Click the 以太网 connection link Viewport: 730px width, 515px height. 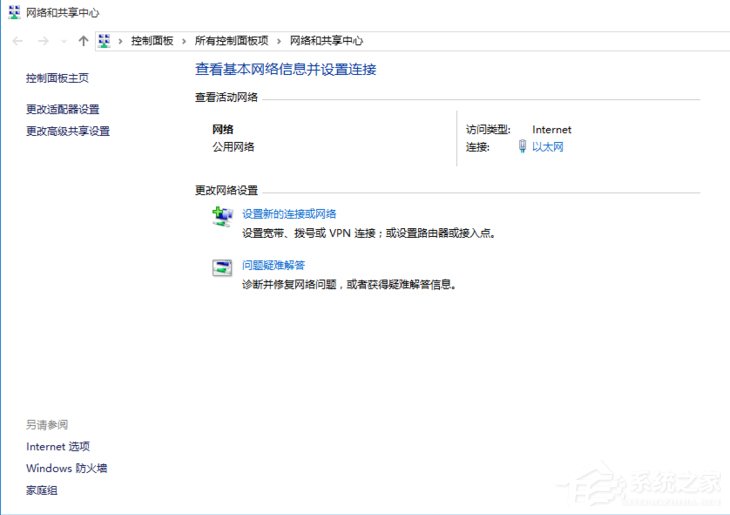(x=548, y=147)
